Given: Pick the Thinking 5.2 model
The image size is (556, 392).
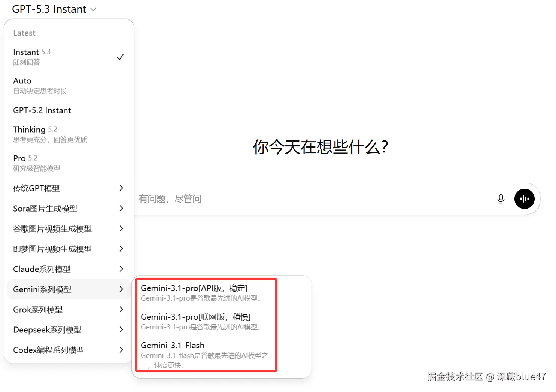Looking at the screenshot, I should point(69,134).
